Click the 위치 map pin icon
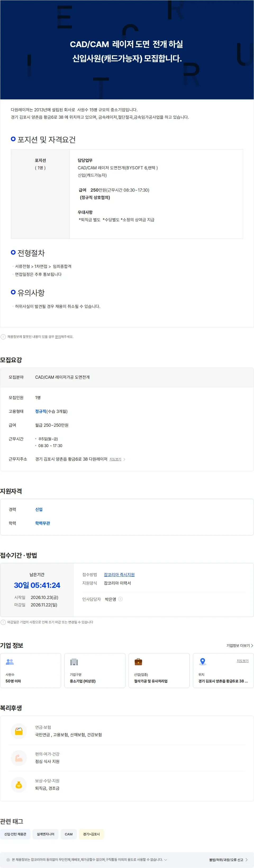 pos(202,662)
